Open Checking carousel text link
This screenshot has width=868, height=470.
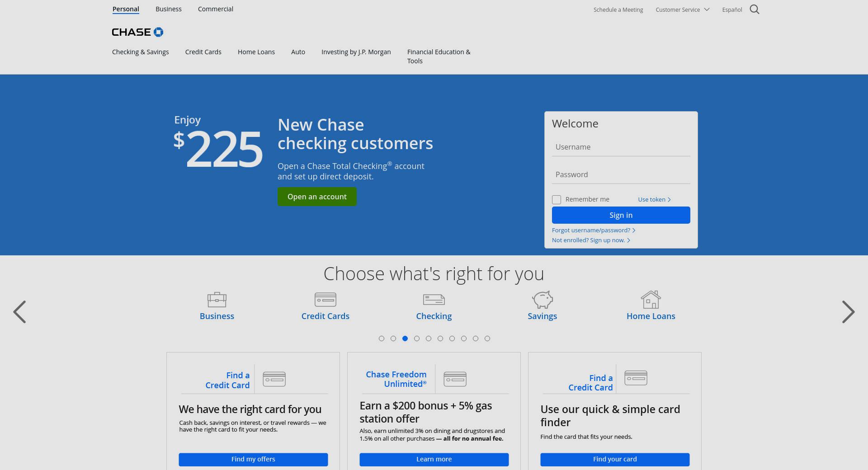(434, 316)
